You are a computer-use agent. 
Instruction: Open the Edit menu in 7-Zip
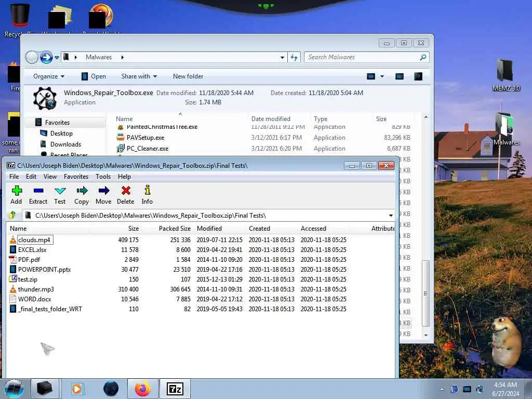tap(31, 177)
